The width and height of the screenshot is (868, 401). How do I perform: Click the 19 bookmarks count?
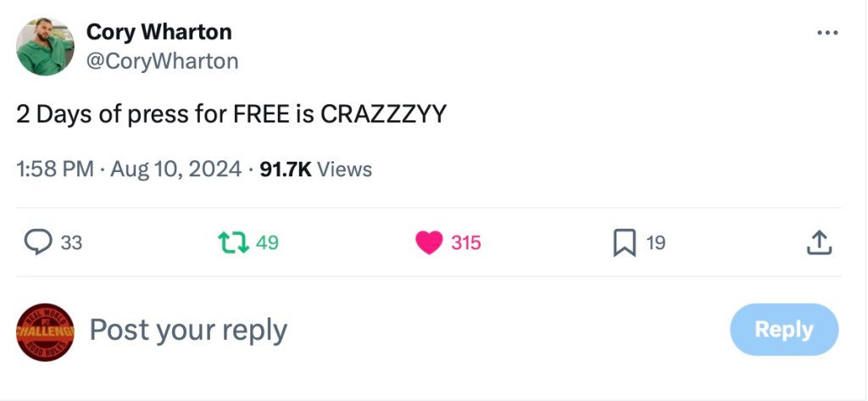pos(656,243)
